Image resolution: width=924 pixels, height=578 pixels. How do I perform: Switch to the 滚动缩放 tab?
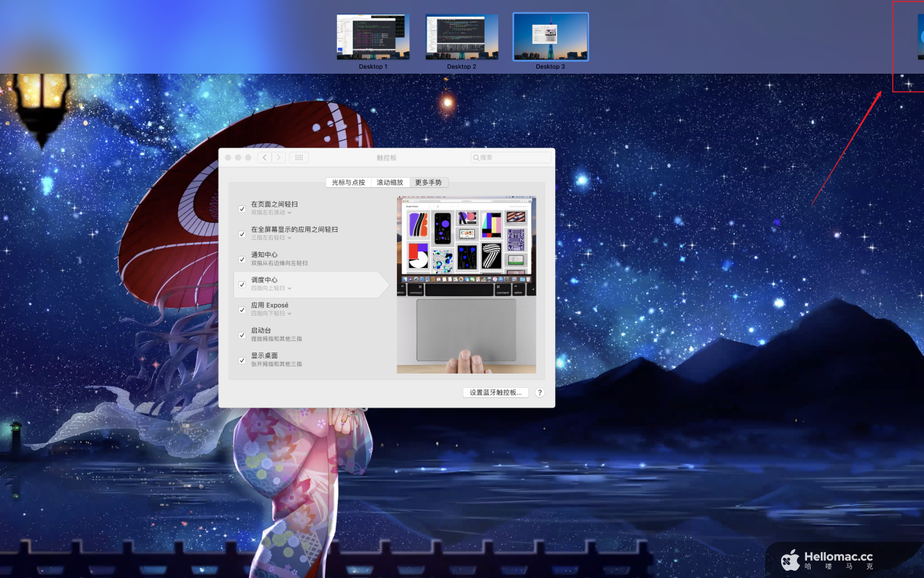coord(390,183)
